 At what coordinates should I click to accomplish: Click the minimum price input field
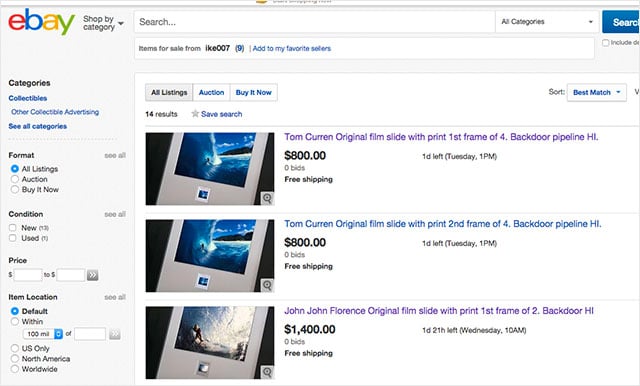pos(28,275)
